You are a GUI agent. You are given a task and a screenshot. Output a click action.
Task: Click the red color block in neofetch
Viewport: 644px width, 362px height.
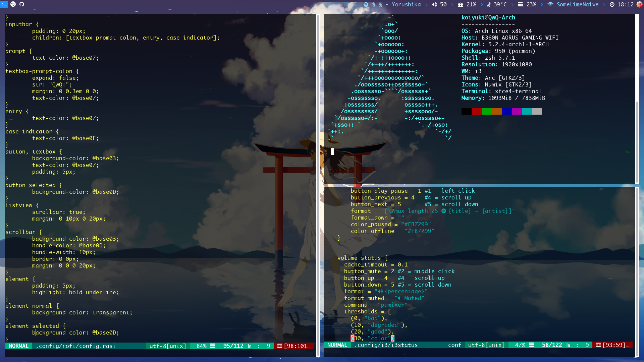(x=476, y=111)
